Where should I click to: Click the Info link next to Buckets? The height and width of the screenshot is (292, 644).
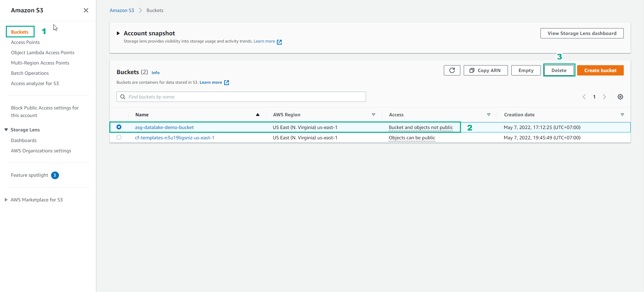click(x=156, y=73)
